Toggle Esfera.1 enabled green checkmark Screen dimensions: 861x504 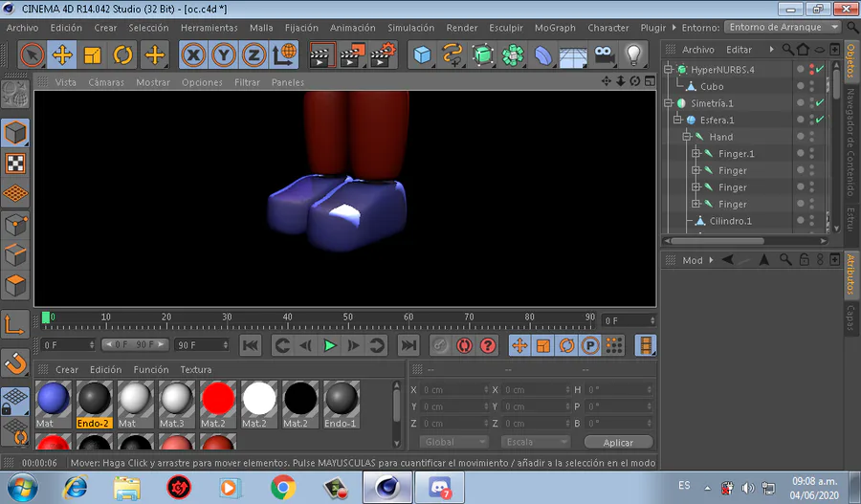(x=820, y=120)
